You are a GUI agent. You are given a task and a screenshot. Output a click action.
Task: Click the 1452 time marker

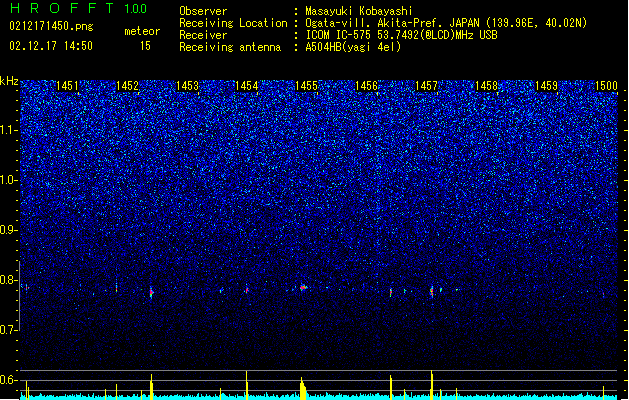tap(127, 85)
